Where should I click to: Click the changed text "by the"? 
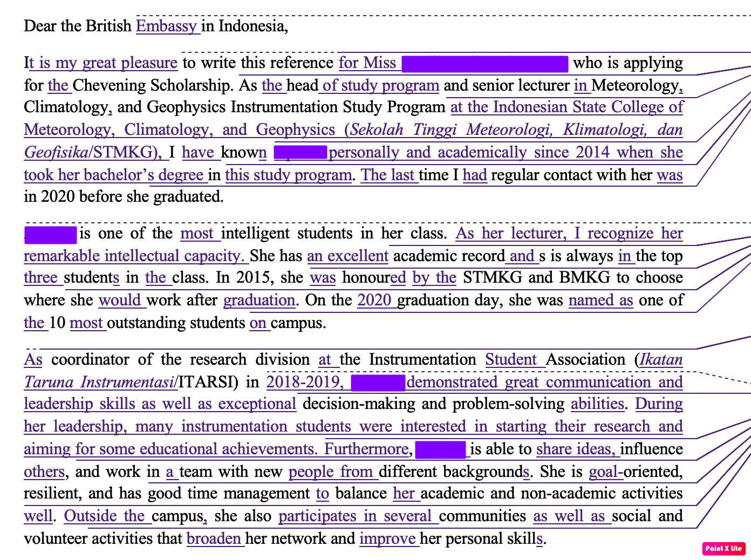point(433,277)
